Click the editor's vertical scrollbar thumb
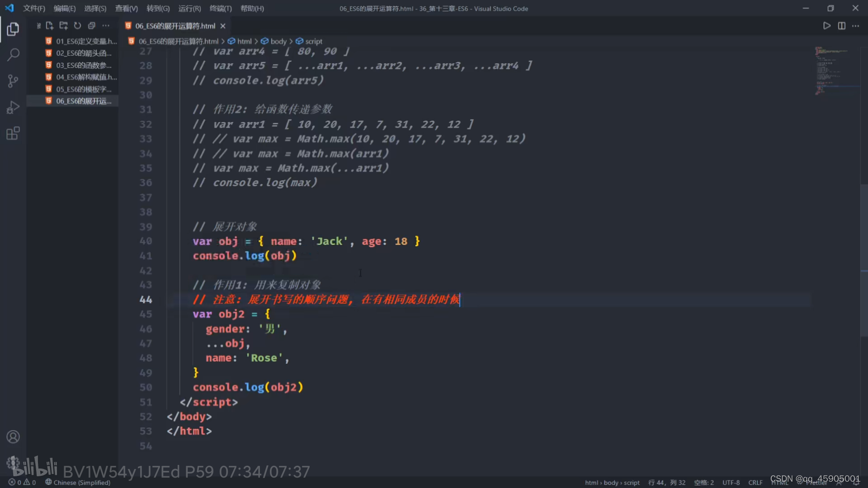The width and height of the screenshot is (868, 488). tap(863, 260)
